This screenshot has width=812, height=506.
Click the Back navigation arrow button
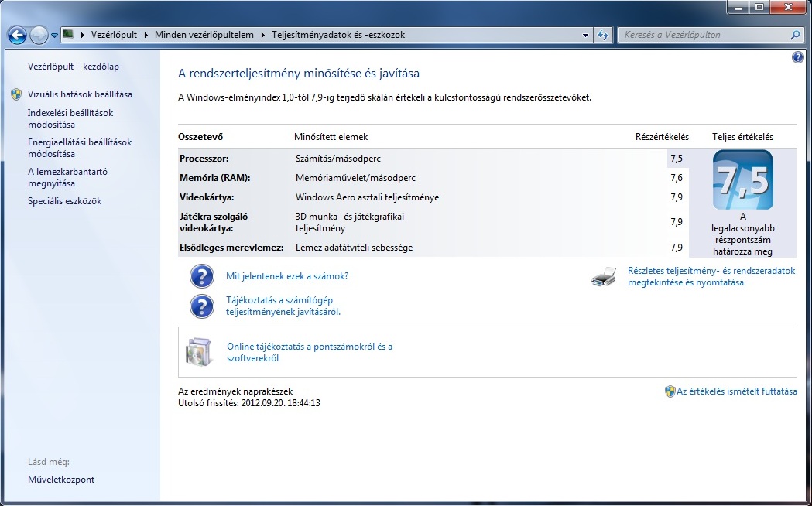[x=17, y=35]
